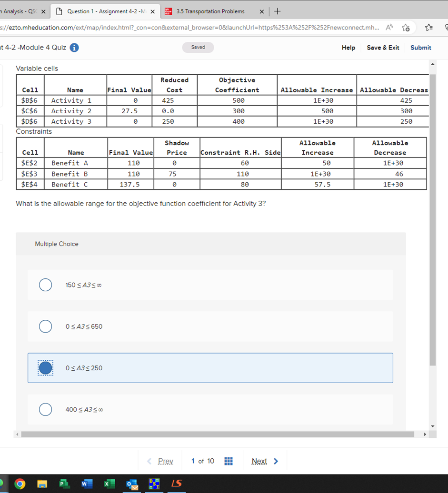The width and height of the screenshot is (448, 493).
Task: Select answer 0 ≤ A3 ≤ 650
Action: click(45, 326)
